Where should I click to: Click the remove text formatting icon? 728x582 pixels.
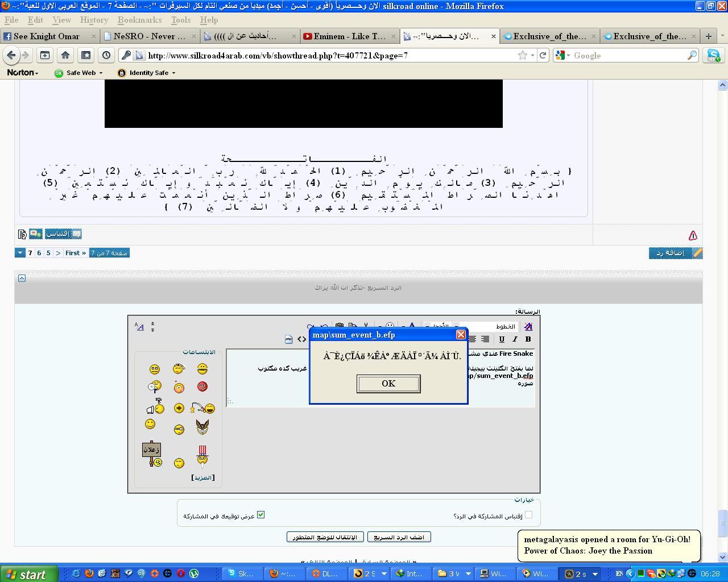click(528, 326)
